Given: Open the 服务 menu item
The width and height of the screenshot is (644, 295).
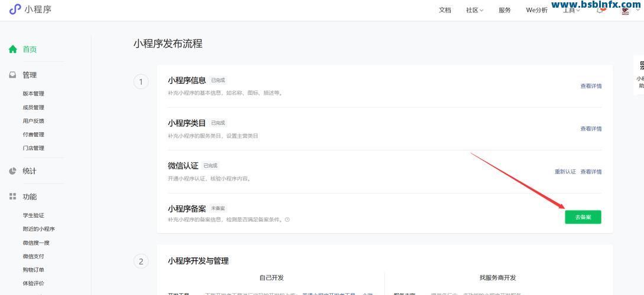Looking at the screenshot, I should [505, 10].
